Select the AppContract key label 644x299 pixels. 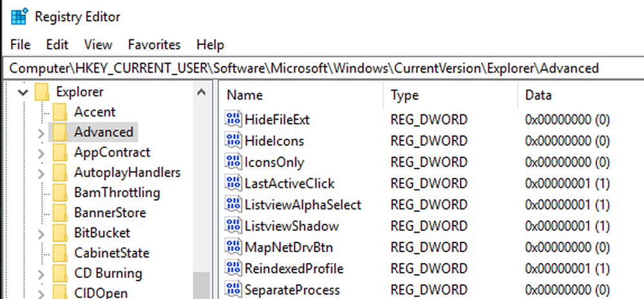(112, 152)
